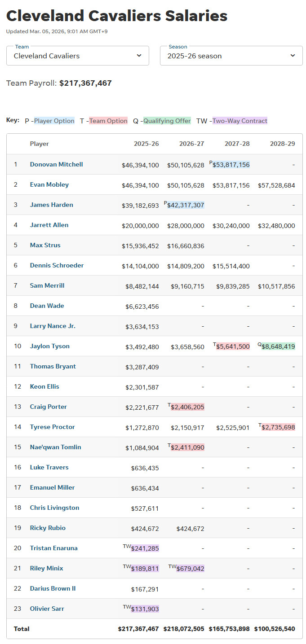The width and height of the screenshot is (306, 644).
Task: Click the Player Option key swatch
Action: click(x=54, y=121)
